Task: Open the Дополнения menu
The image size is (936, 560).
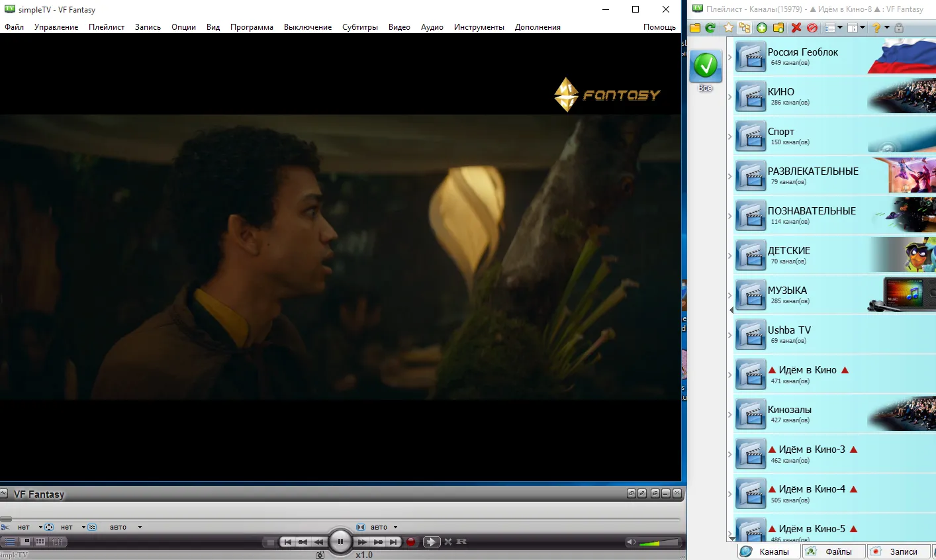Action: pyautogui.click(x=538, y=27)
